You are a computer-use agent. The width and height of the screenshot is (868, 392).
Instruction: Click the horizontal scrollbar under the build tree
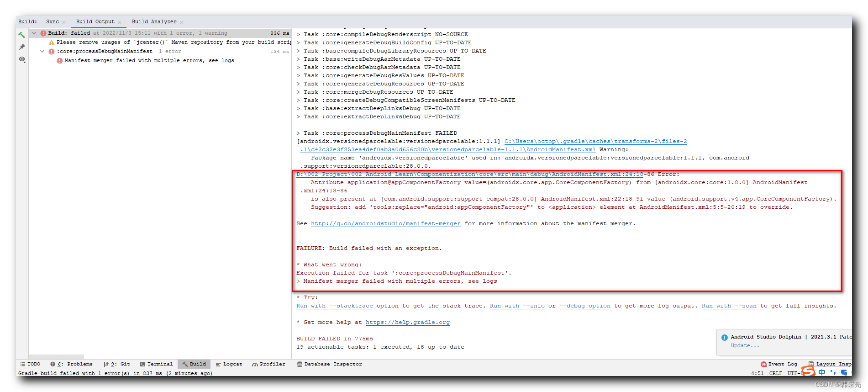coord(56,356)
